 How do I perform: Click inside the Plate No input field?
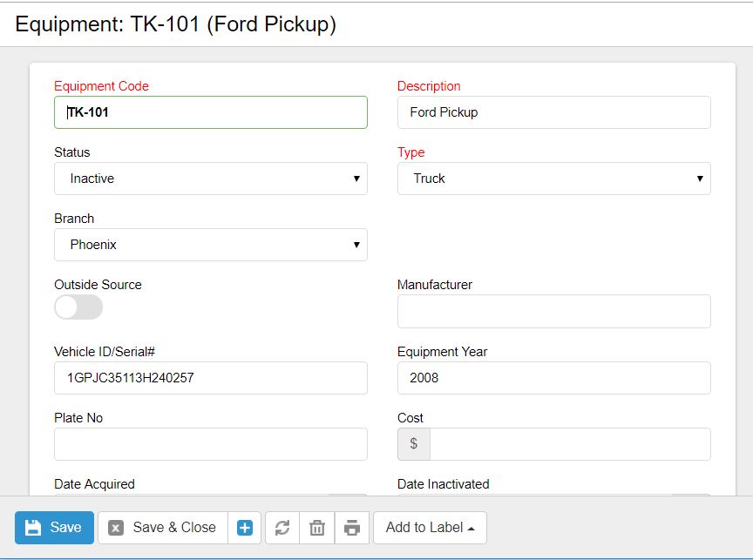click(209, 444)
